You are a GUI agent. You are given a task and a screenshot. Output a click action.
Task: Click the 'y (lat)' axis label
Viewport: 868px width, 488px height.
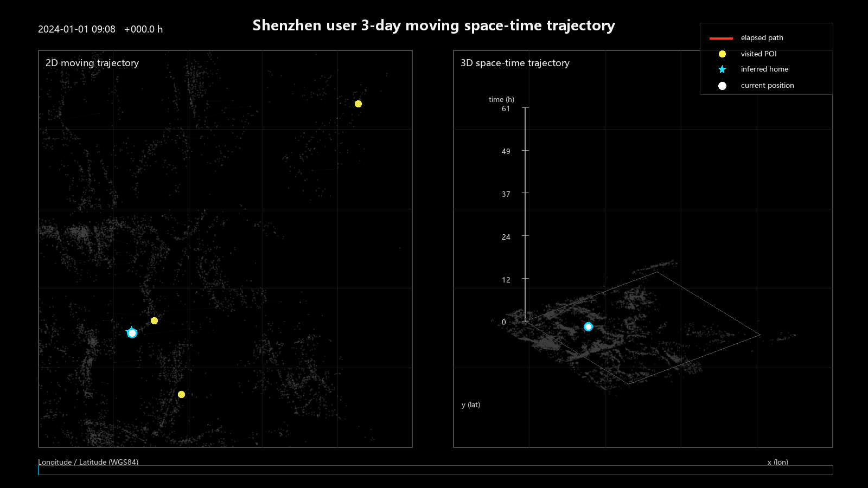pos(471,404)
